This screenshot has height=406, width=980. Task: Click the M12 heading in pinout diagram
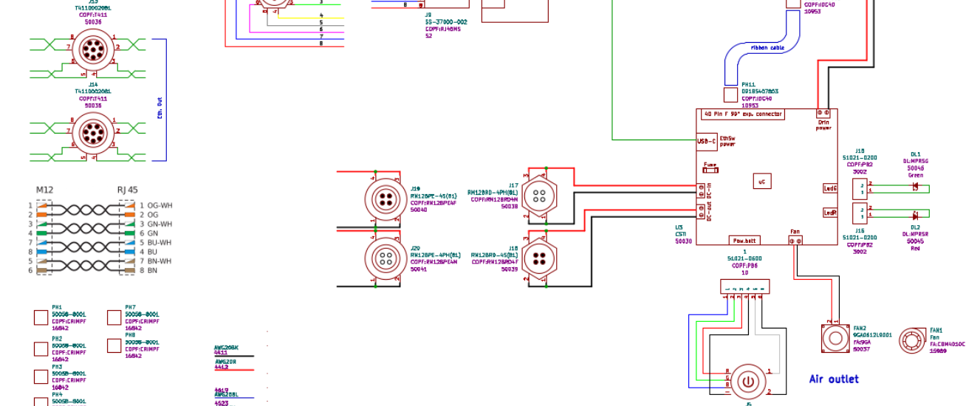point(44,190)
